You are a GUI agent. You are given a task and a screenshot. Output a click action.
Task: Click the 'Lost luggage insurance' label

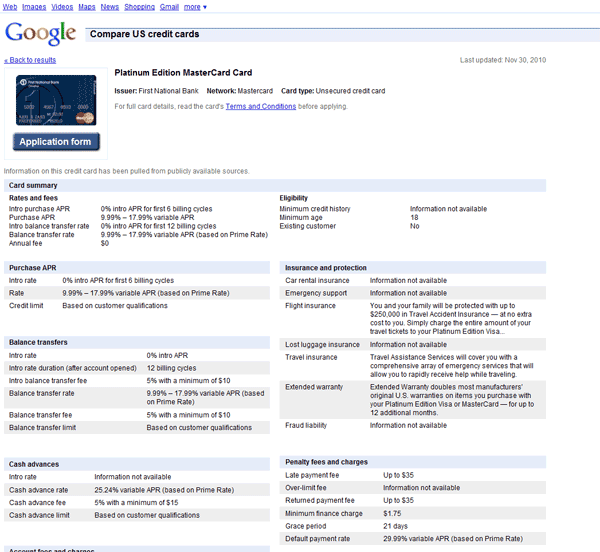coord(322,345)
